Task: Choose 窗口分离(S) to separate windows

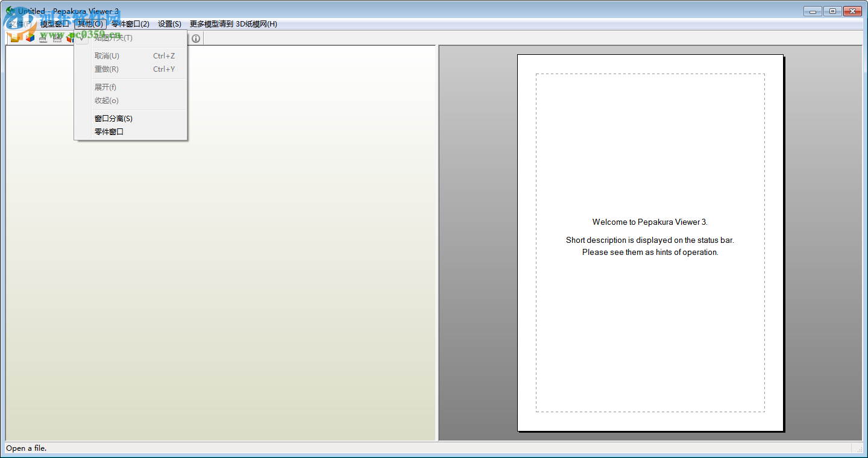Action: (x=131, y=119)
